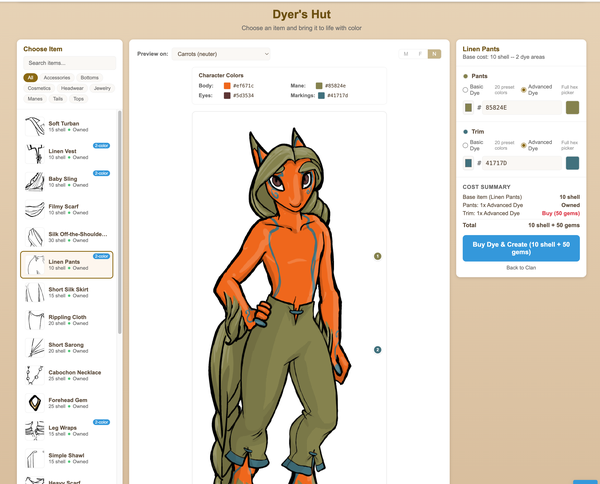This screenshot has width=600, height=484.
Task: Click the Search items field
Action: (x=69, y=63)
